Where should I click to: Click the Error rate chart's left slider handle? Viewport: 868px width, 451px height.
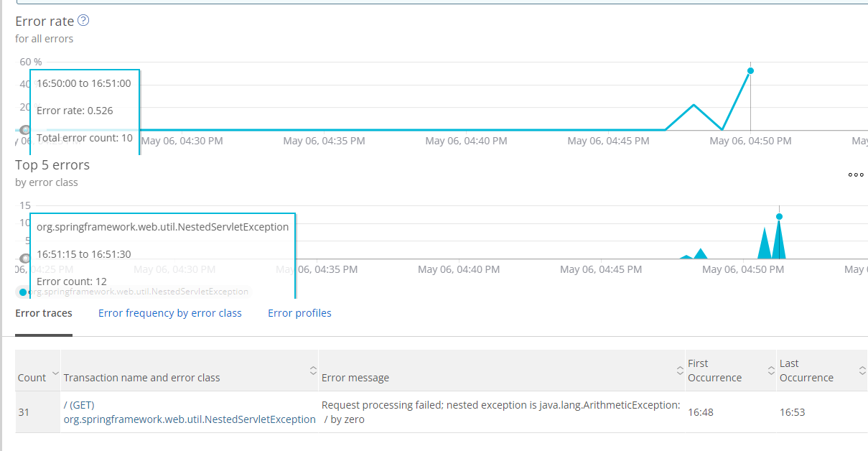pos(25,130)
